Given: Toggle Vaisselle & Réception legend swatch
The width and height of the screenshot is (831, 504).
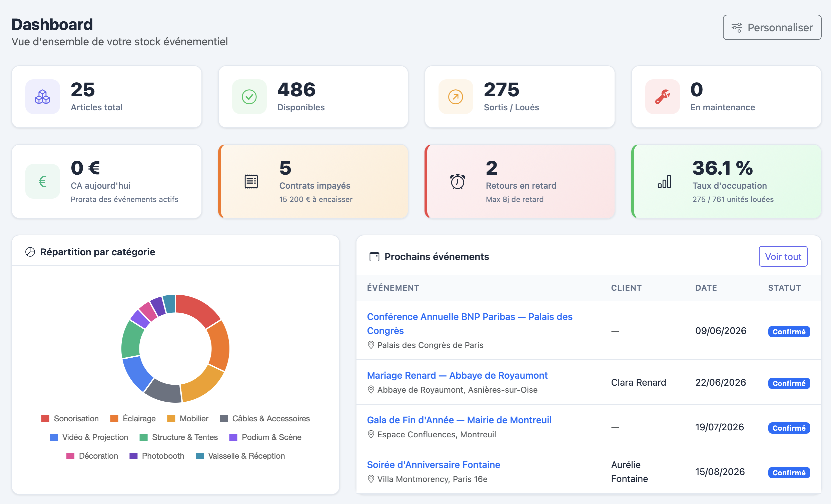Looking at the screenshot, I should tap(200, 456).
